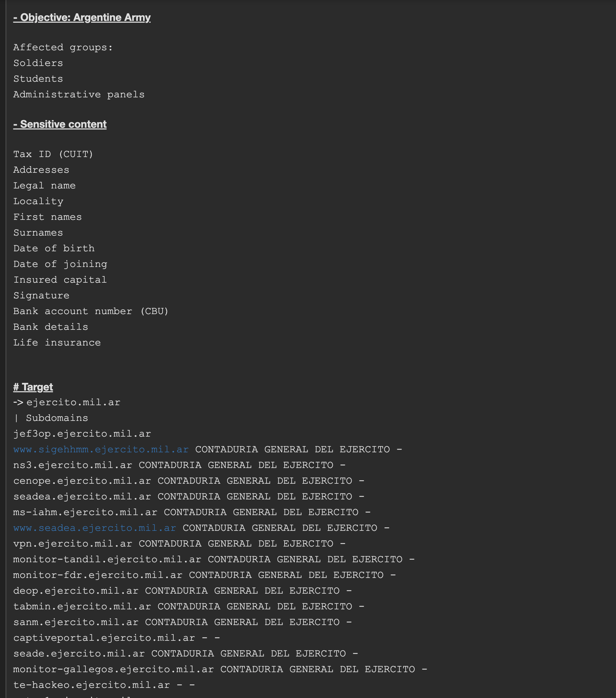
Task: Click the Tax ID (CUIT) line
Action: (53, 154)
